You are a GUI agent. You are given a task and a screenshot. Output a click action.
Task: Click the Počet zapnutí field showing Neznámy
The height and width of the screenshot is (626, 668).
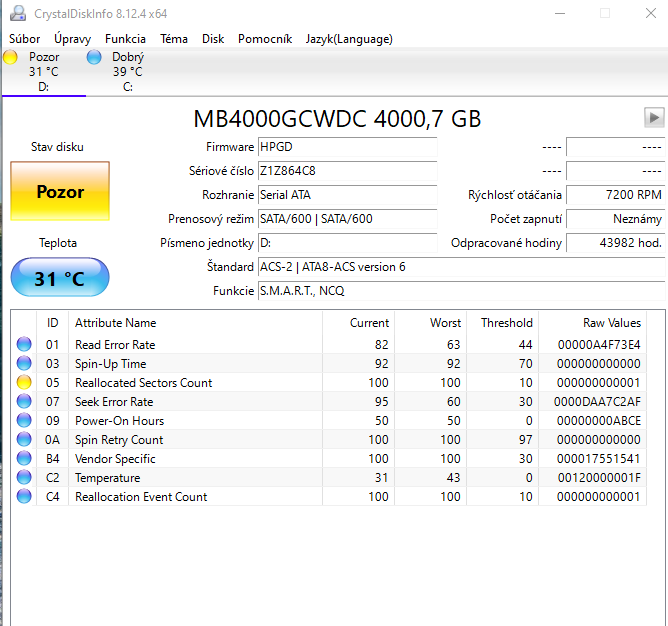point(616,219)
